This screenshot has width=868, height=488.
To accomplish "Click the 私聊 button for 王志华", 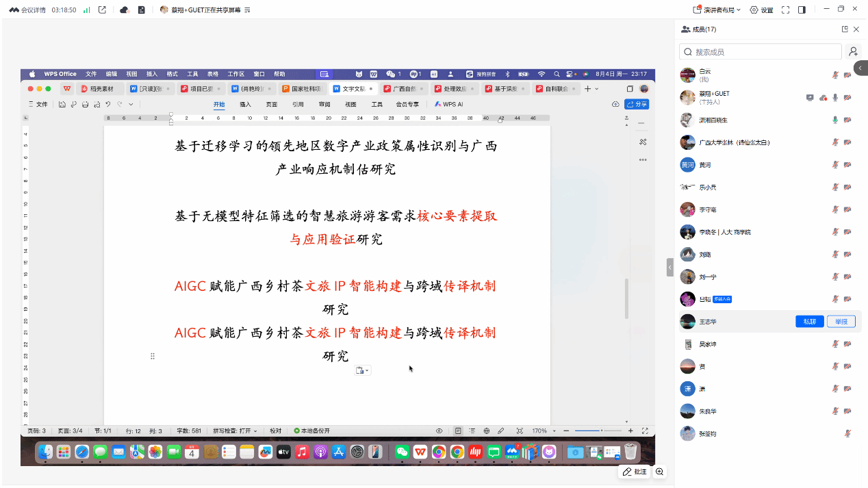I will click(x=809, y=322).
